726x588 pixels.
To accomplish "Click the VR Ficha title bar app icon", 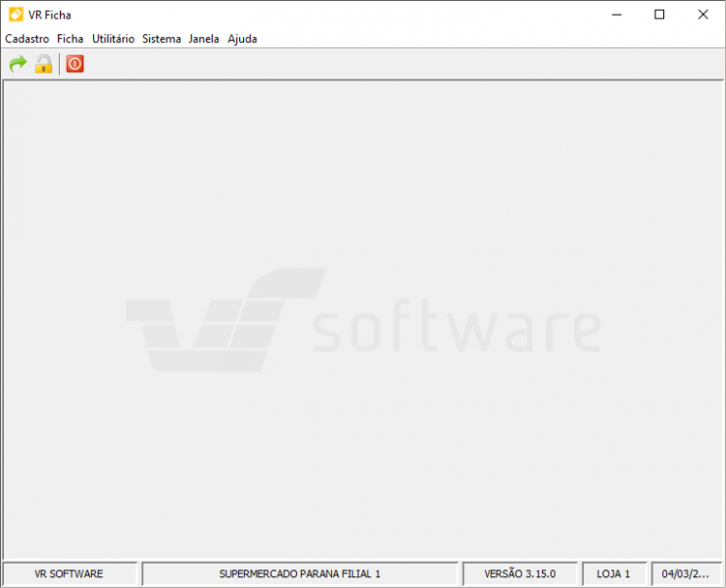I will (x=16, y=15).
